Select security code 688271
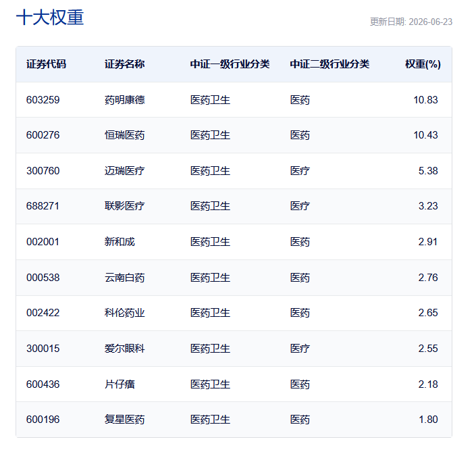This screenshot has width=476, height=452. point(43,206)
